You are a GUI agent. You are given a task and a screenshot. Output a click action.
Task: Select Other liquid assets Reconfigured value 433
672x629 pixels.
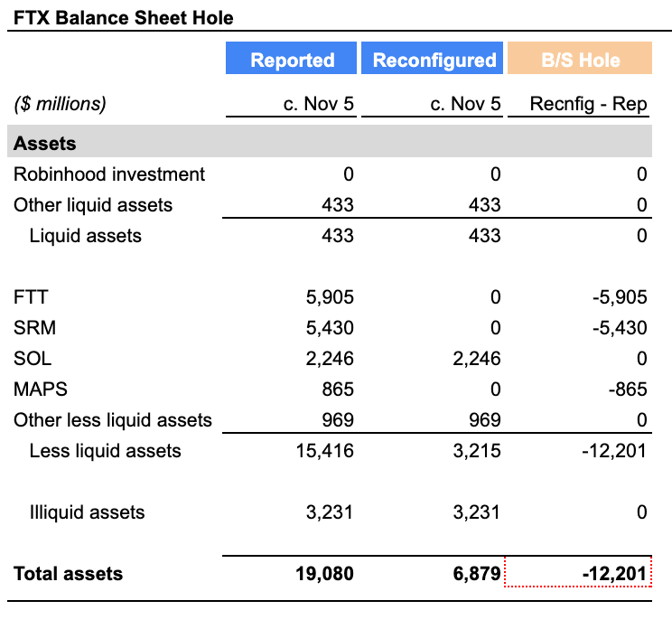(x=485, y=205)
